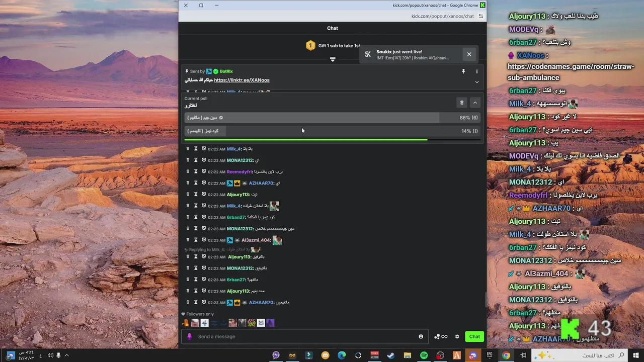The height and width of the screenshot is (362, 644).
Task: Toggle the gift leaderboard drawer handle
Action: [x=333, y=59]
